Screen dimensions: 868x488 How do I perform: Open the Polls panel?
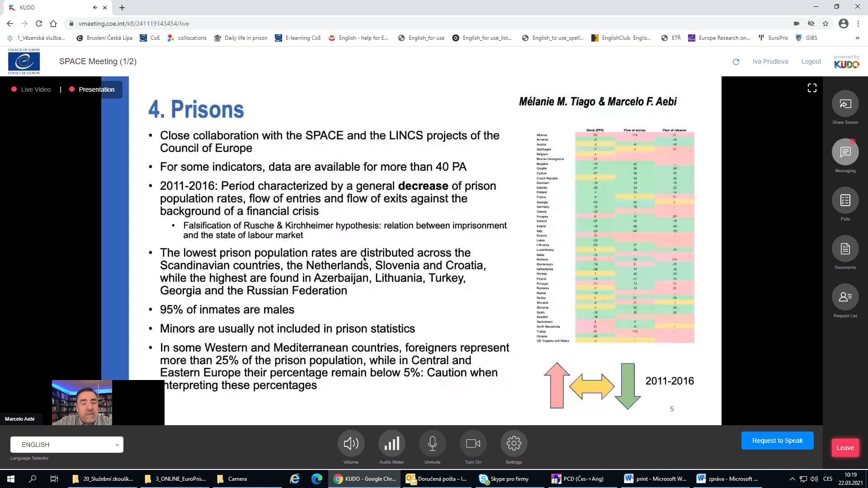[x=845, y=201]
